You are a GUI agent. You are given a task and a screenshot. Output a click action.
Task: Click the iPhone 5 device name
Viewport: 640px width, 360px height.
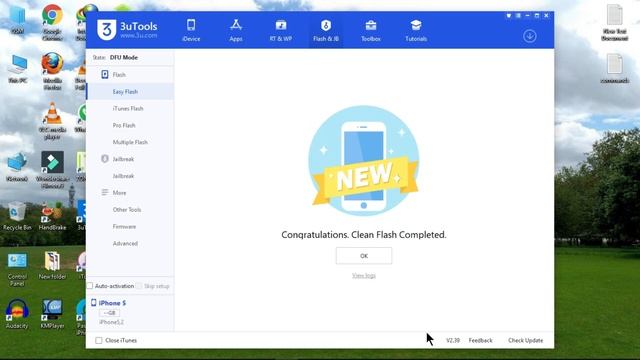click(112, 303)
